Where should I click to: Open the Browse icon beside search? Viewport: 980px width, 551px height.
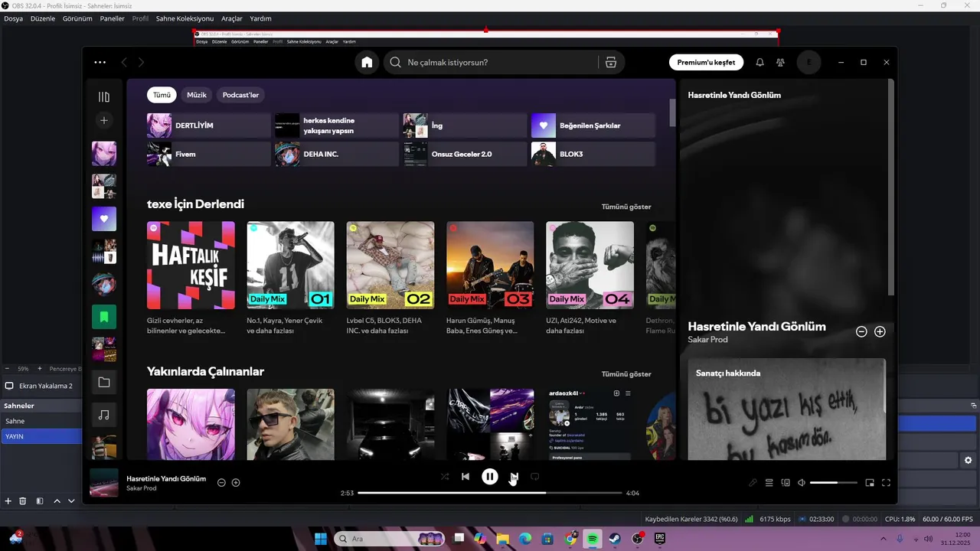[611, 63]
